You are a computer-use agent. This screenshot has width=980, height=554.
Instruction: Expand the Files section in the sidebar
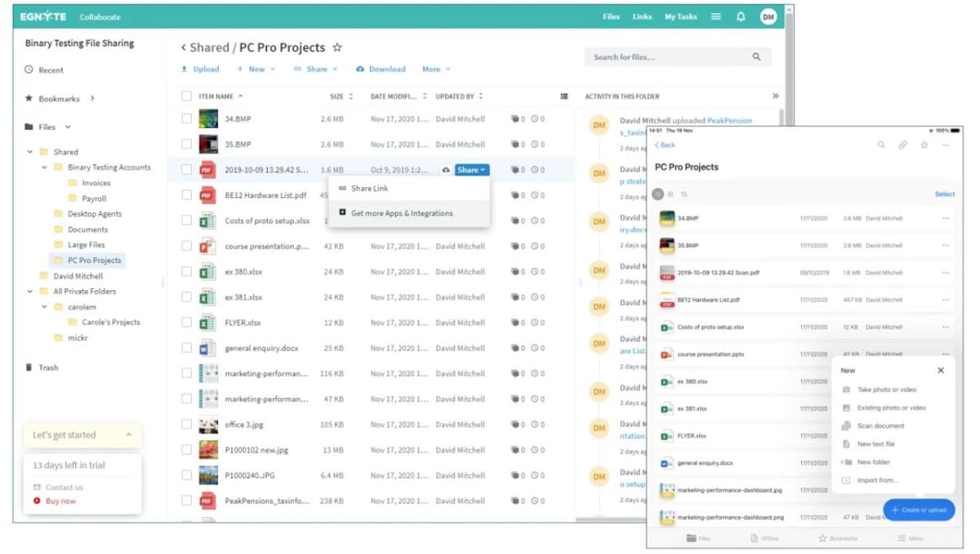[x=68, y=127]
